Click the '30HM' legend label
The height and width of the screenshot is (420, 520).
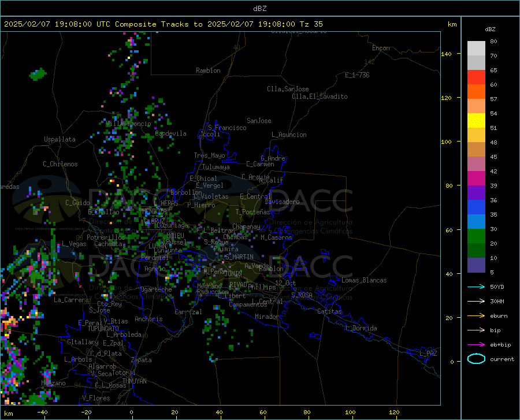click(x=497, y=302)
